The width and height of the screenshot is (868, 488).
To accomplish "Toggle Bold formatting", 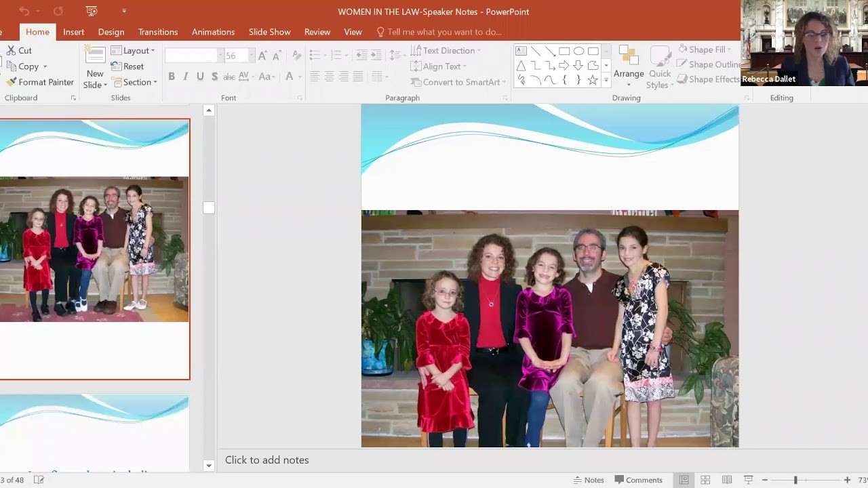I will click(x=172, y=77).
